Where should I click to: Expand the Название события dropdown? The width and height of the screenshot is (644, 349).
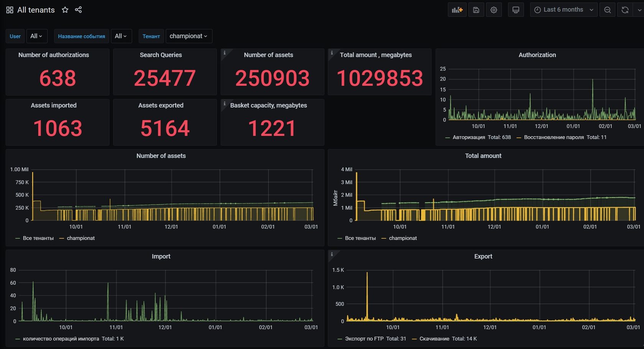(x=121, y=36)
